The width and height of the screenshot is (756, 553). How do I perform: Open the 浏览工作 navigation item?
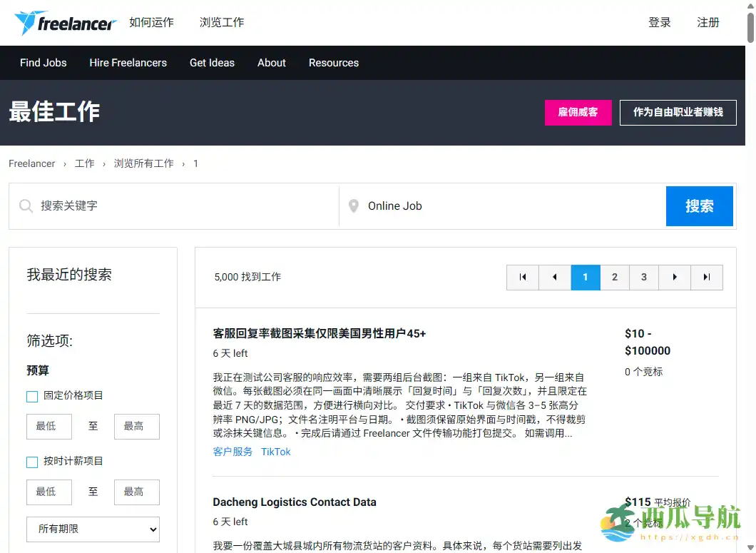222,22
